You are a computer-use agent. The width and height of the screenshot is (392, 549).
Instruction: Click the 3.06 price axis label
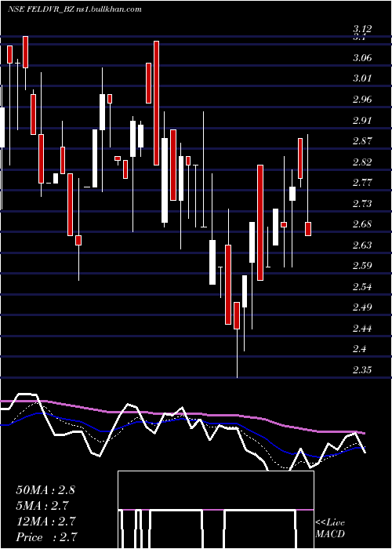click(x=362, y=58)
